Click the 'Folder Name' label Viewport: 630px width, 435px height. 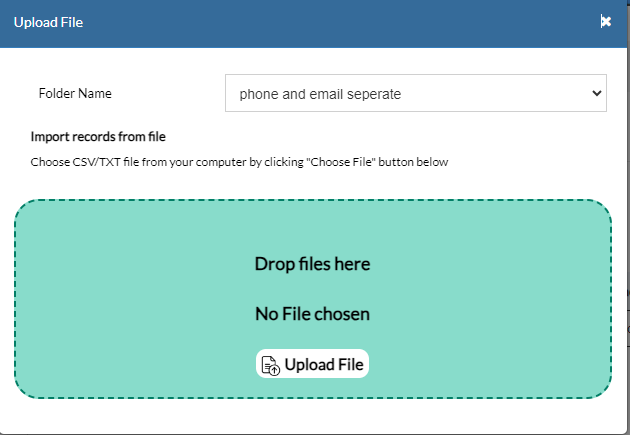(x=75, y=93)
